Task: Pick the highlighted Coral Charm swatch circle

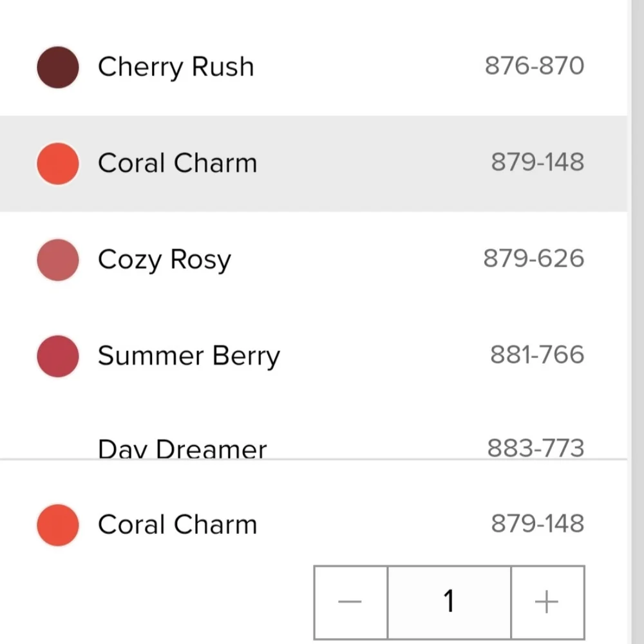Action: coord(58,164)
